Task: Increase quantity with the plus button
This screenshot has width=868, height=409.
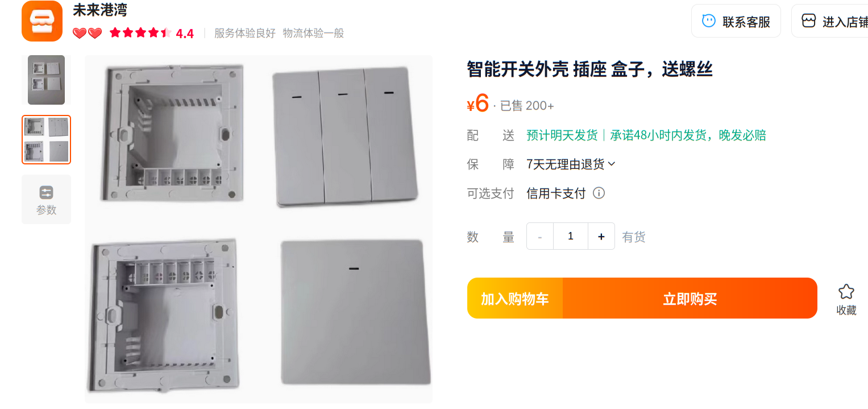Action: (601, 236)
